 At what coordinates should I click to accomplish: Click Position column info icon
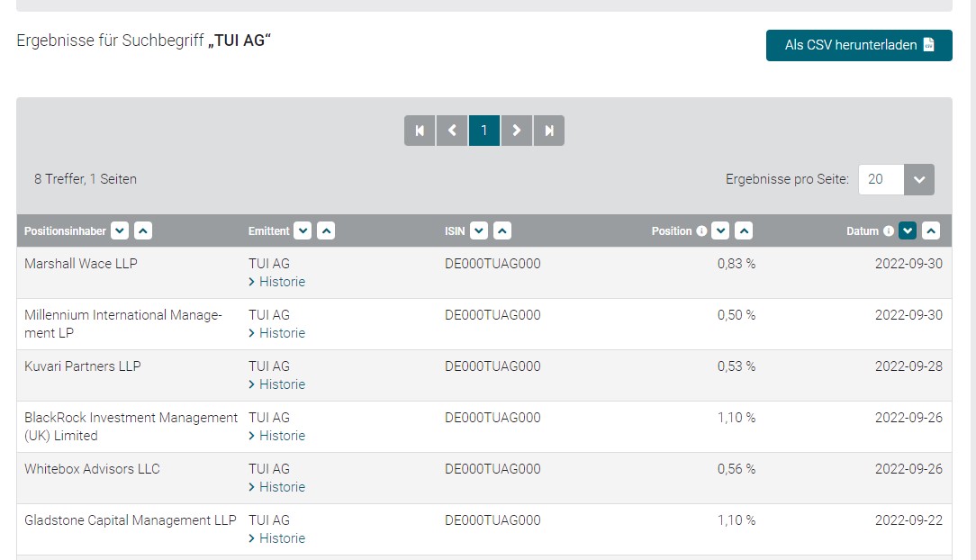pos(701,231)
